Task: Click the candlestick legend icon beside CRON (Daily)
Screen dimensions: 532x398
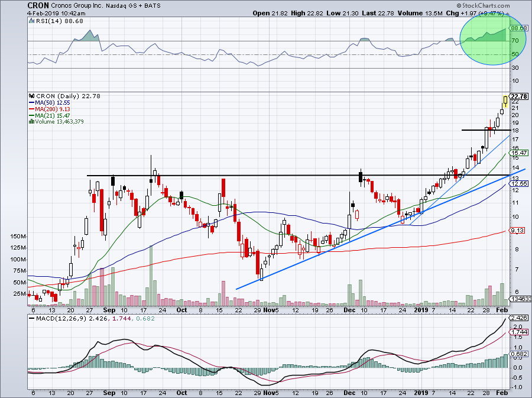Action: tap(32, 96)
